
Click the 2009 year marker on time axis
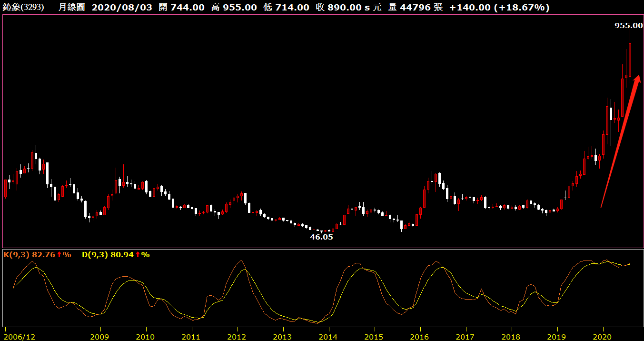tap(100, 336)
